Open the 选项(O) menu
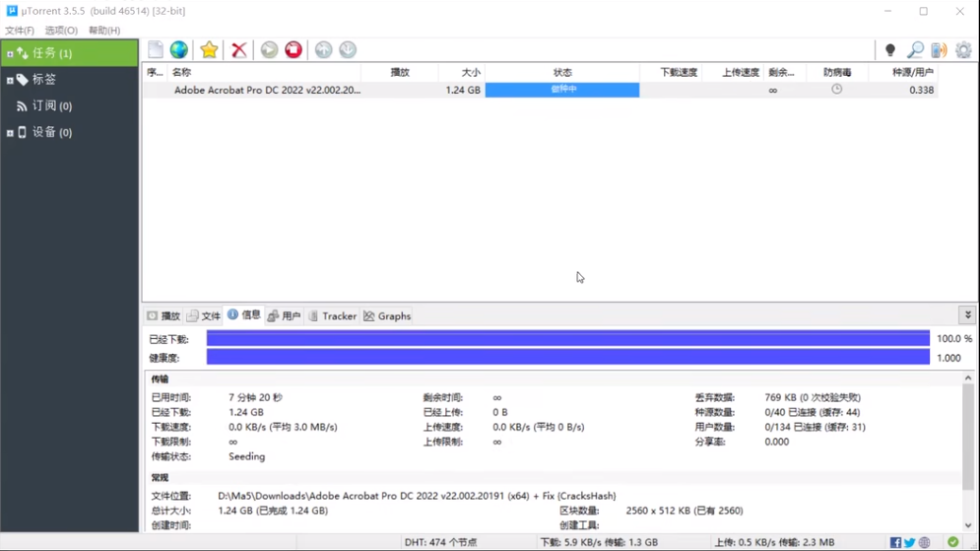 61,30
